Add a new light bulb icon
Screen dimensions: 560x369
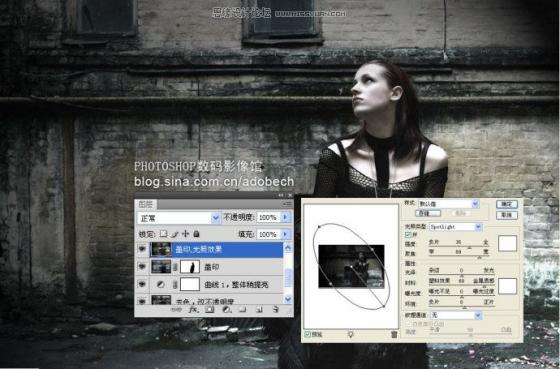(350, 334)
